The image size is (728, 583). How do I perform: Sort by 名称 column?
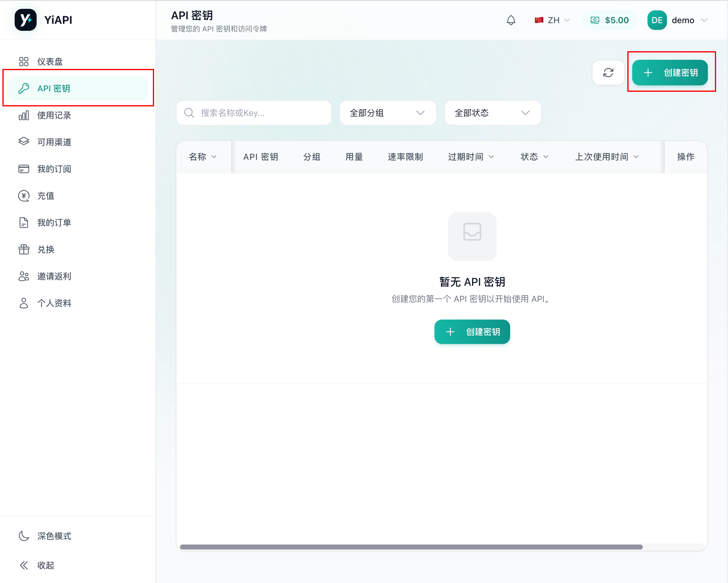click(x=203, y=156)
